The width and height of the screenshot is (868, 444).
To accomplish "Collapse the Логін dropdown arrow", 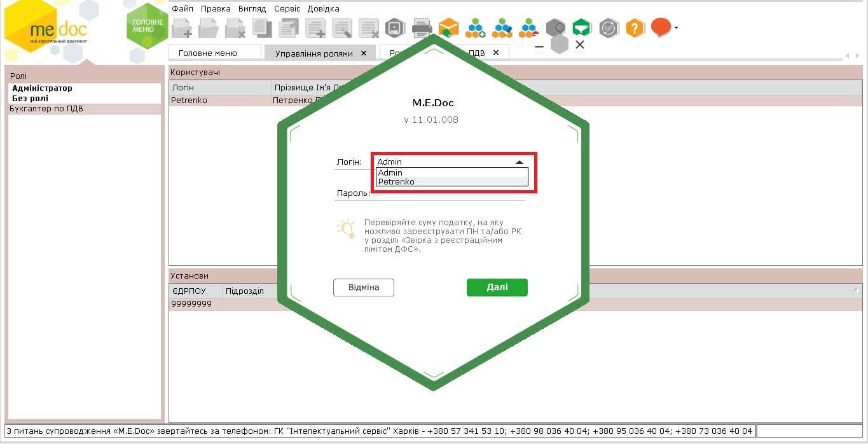I will (520, 162).
